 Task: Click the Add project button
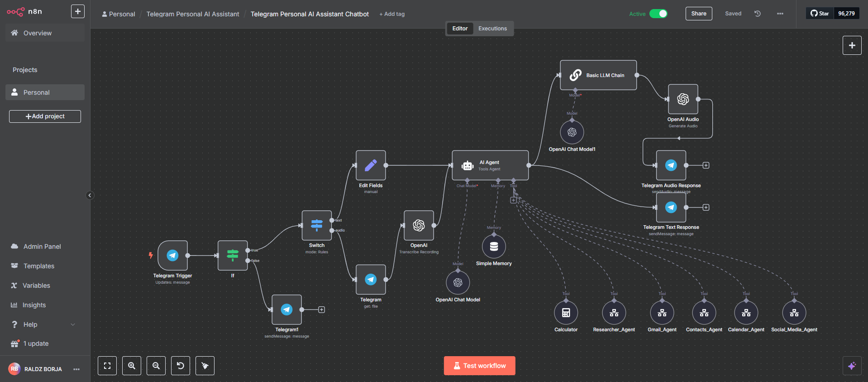(45, 116)
